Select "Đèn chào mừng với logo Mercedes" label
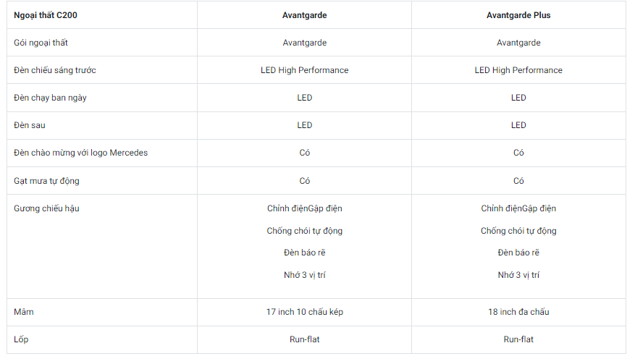 point(81,153)
